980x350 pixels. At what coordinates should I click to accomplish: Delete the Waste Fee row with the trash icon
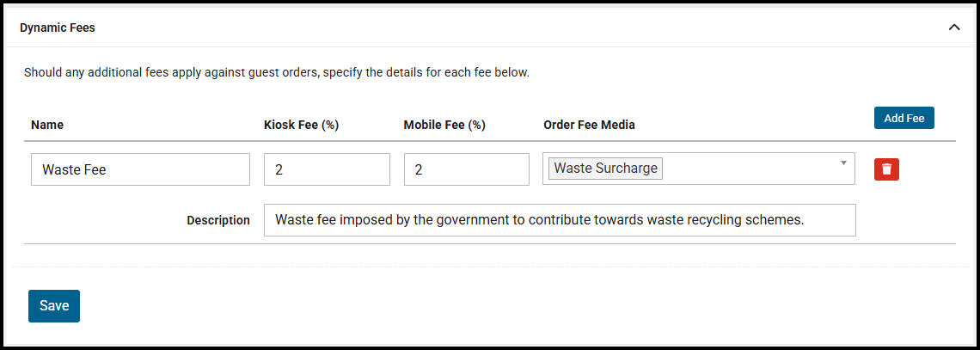click(886, 169)
